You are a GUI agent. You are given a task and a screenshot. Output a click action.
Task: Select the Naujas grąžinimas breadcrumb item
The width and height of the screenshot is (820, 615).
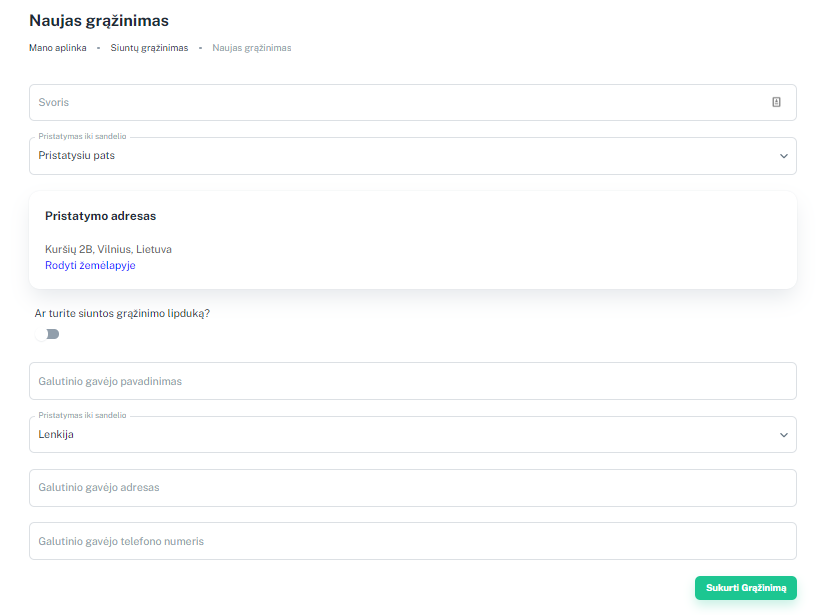pos(252,48)
